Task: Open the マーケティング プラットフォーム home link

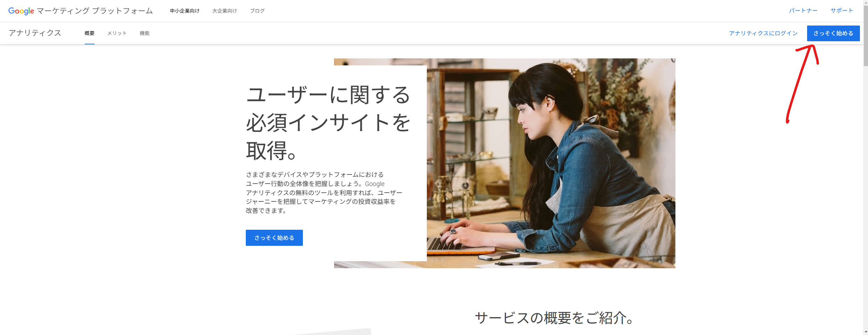Action: pos(95,11)
